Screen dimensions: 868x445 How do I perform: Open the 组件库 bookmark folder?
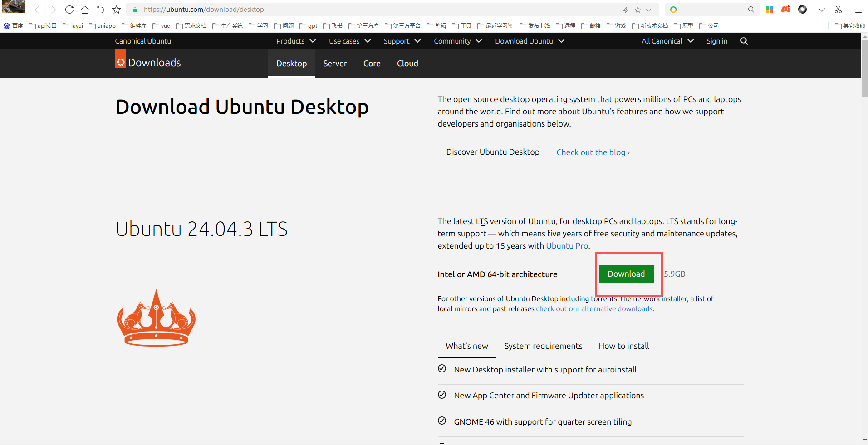coord(134,26)
